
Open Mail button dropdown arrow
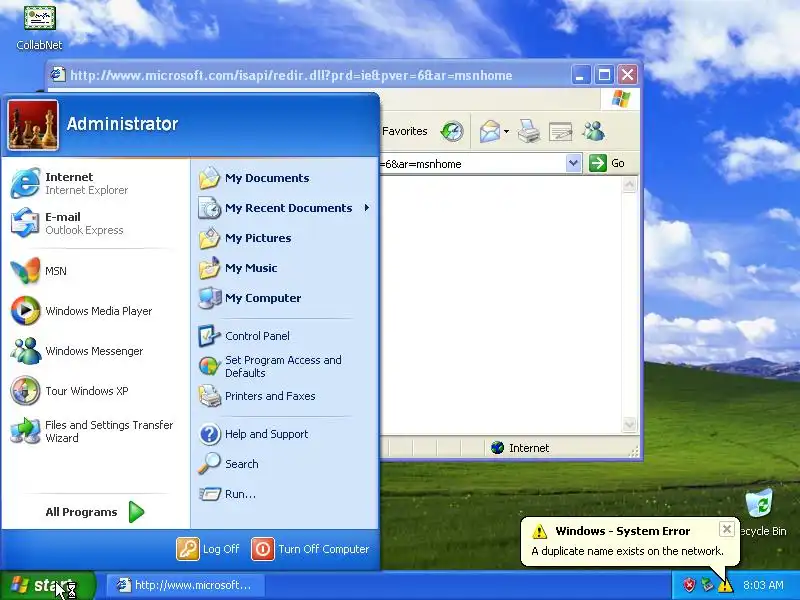point(506,132)
